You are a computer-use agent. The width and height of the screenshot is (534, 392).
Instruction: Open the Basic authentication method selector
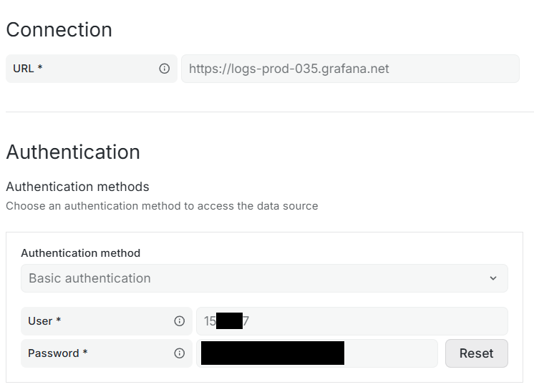pyautogui.click(x=264, y=278)
